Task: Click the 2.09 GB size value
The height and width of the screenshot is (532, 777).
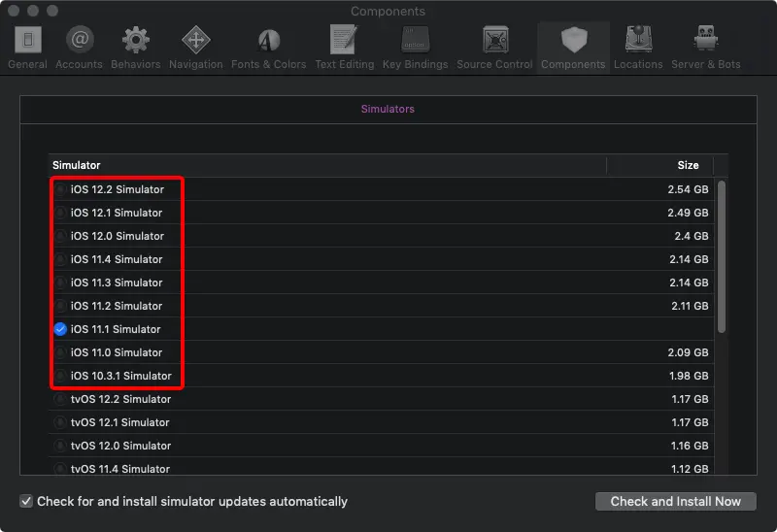Action: pyautogui.click(x=688, y=352)
